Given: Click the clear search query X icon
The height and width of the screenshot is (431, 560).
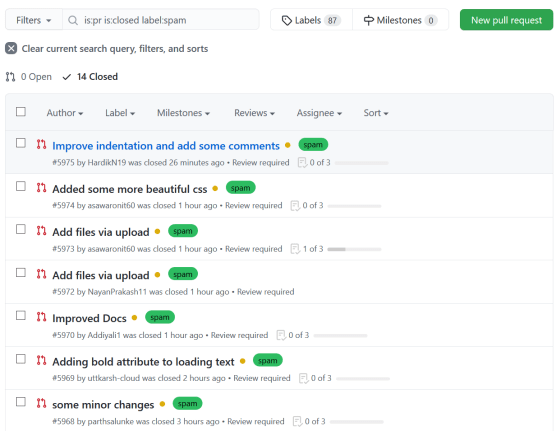Looking at the screenshot, I should pos(11,48).
